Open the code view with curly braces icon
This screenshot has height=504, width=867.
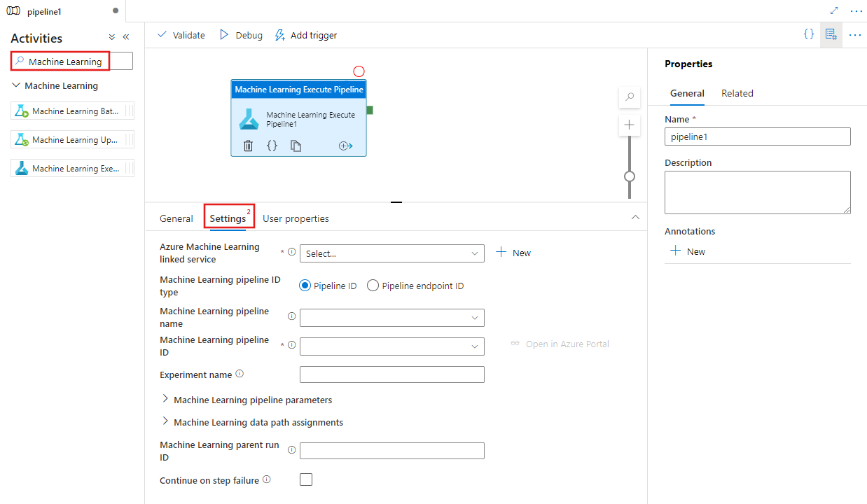(x=809, y=34)
